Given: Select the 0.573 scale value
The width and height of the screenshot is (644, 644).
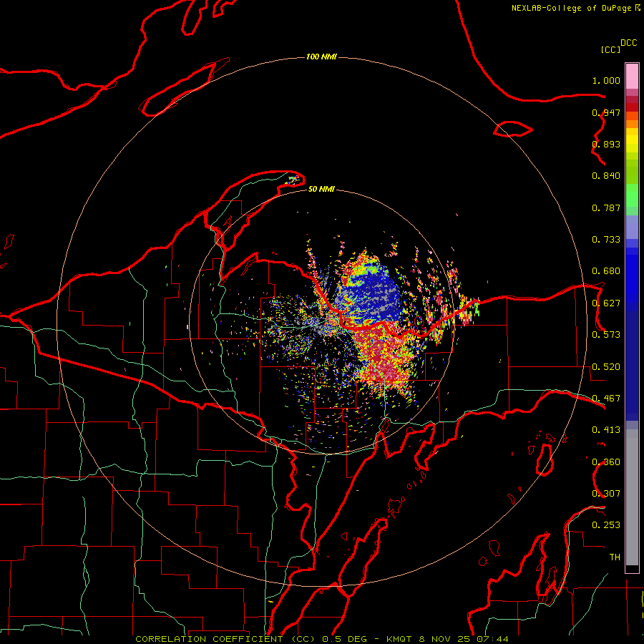Looking at the screenshot, I should point(606,335).
